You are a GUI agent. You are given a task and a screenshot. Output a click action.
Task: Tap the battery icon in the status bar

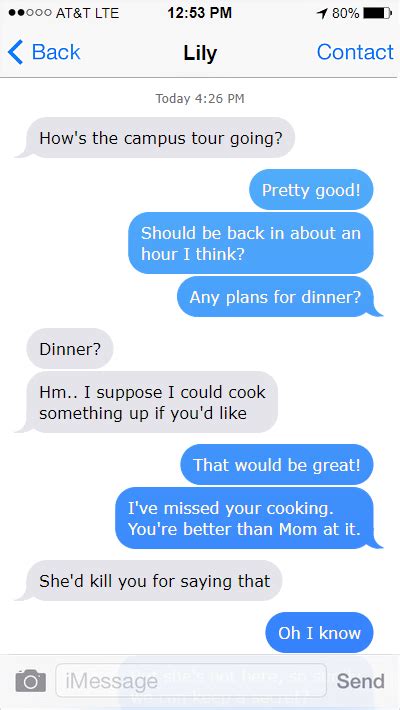(377, 13)
